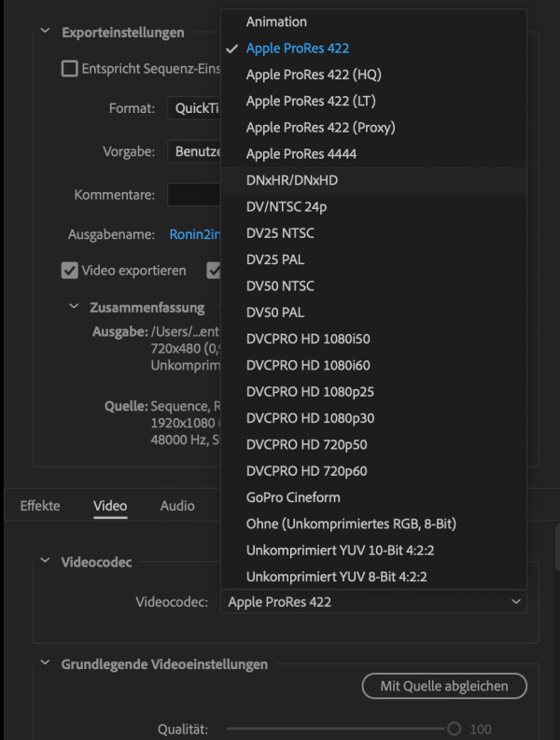Click the Ausgabename output file link
The image size is (560, 740).
195,234
